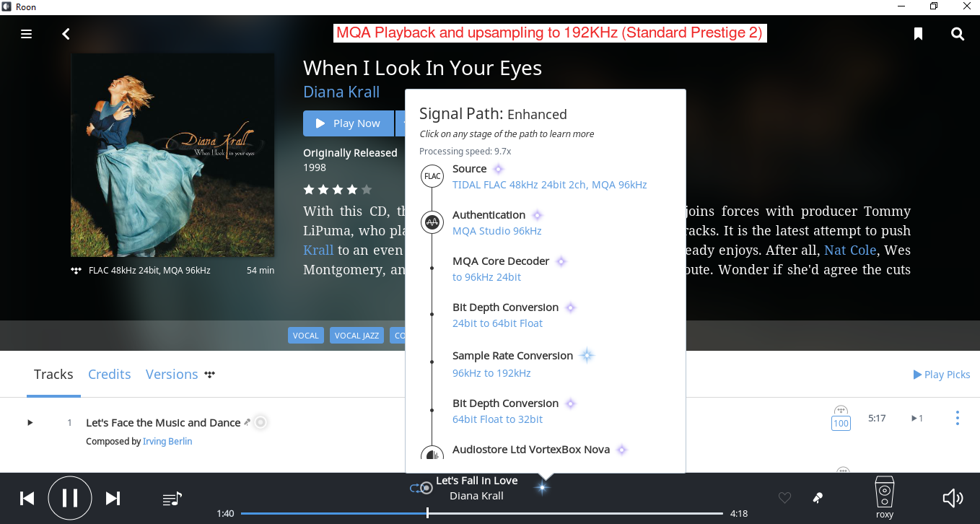
Task: Click the 'to 96kHz 24bit' decoder stage
Action: pyautogui.click(x=487, y=277)
